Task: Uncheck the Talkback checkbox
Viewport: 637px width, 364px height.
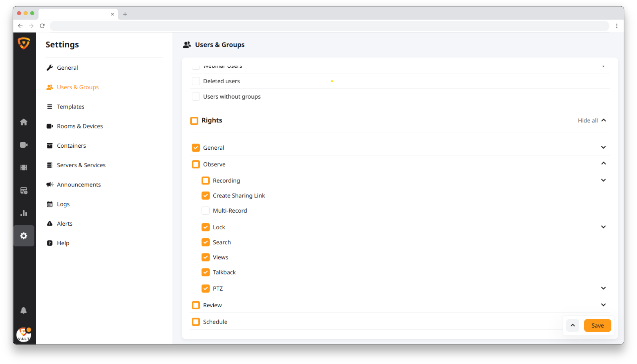Action: (206, 272)
